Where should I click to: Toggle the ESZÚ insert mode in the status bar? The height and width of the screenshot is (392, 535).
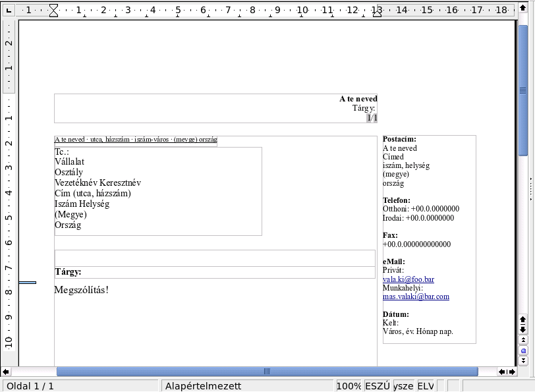[x=378, y=386]
